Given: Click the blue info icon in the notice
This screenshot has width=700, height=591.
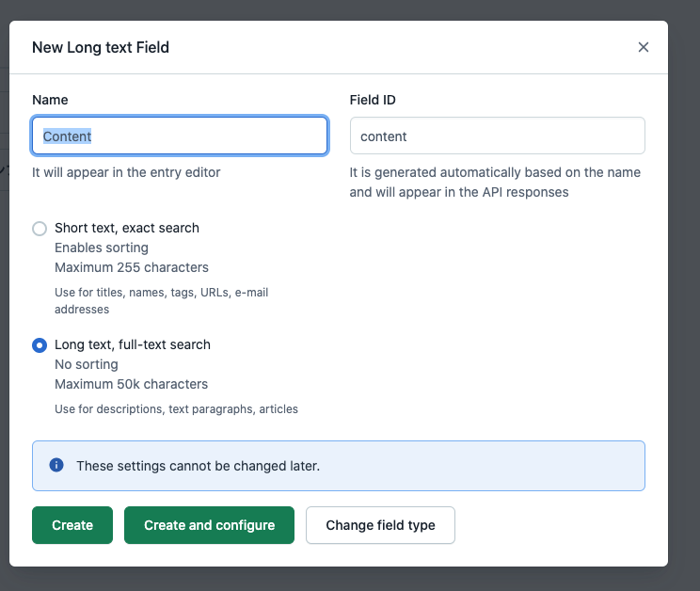Looking at the screenshot, I should (56, 465).
